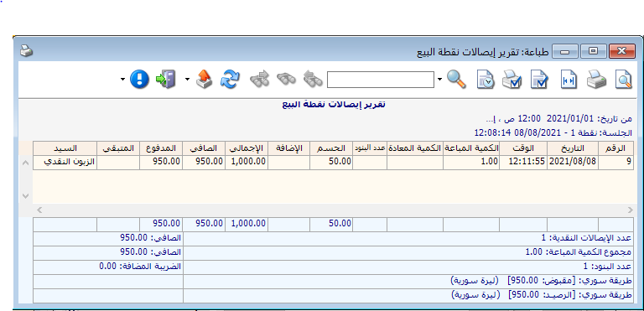Open dropdown arrow beside the exclamation icon
Screen dimensions: 644x311
[122, 80]
